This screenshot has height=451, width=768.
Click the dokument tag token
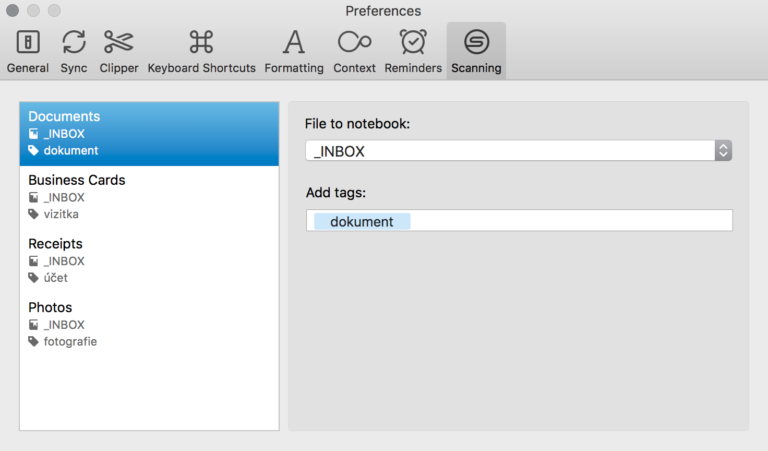361,221
